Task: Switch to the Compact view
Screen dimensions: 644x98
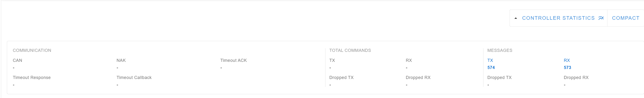Action: coord(625,18)
